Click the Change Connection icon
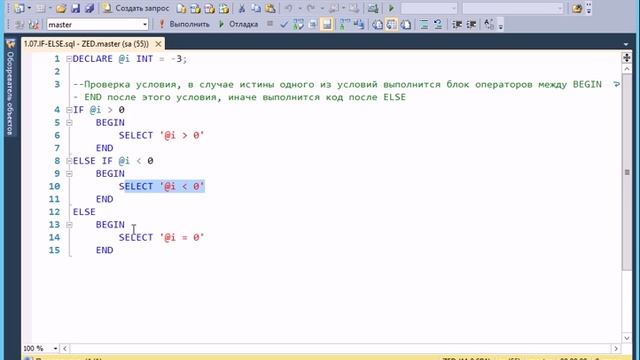Viewport: 640px width, 360px height. [x=33, y=25]
